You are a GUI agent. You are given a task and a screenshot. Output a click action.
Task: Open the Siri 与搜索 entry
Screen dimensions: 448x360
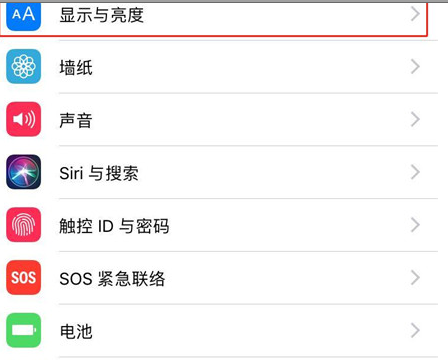click(222, 172)
